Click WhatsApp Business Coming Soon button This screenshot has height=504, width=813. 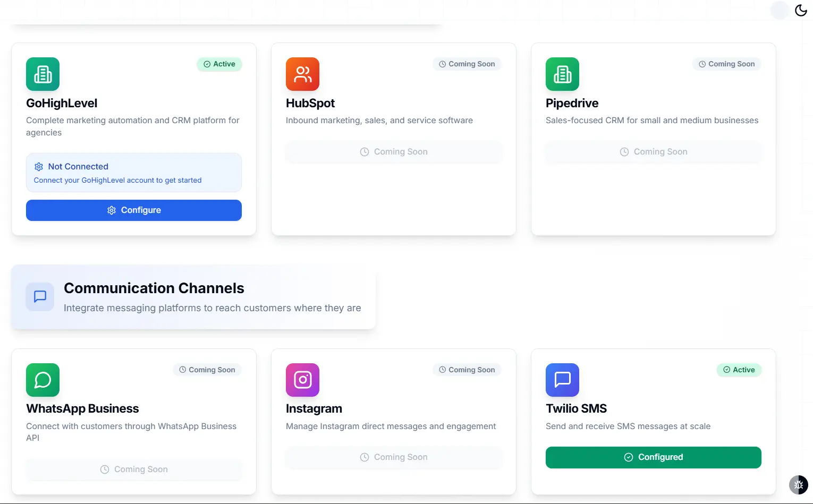[134, 469]
